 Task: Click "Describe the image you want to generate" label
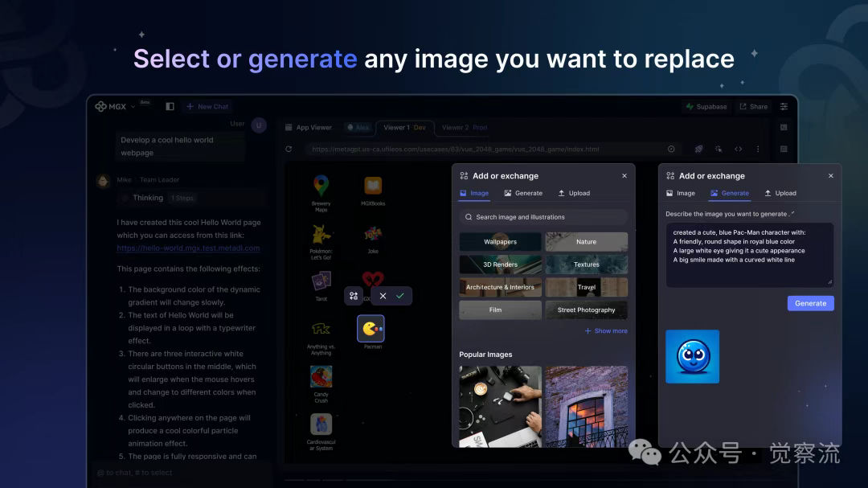(727, 214)
